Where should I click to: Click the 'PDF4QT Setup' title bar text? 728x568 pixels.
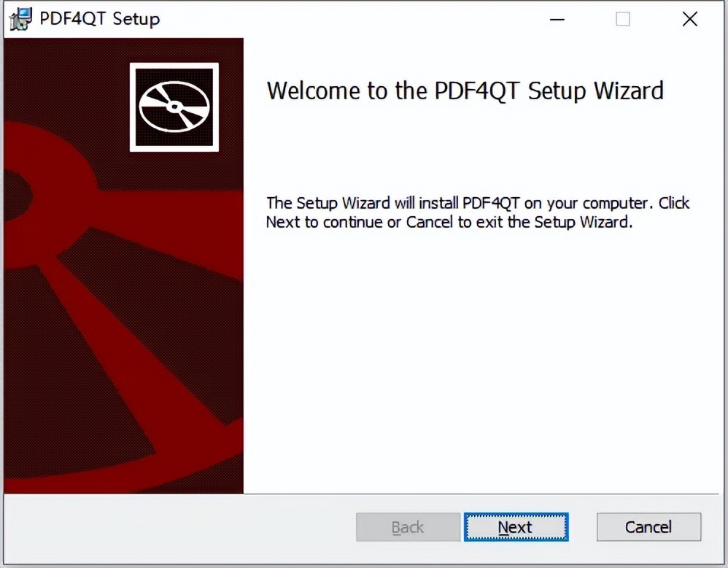100,19
